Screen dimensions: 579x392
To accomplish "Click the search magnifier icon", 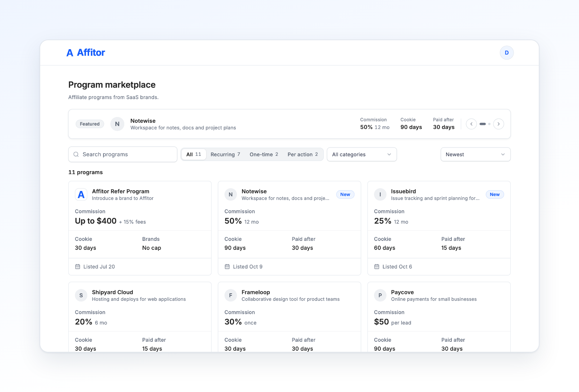I will (76, 154).
